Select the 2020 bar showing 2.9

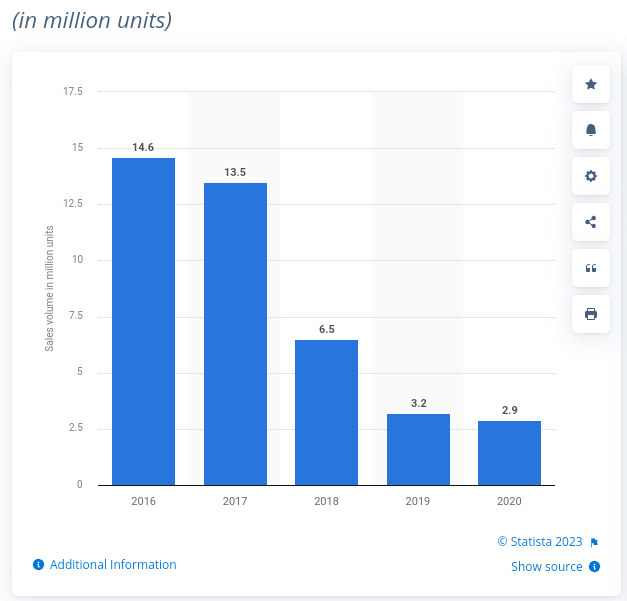509,453
